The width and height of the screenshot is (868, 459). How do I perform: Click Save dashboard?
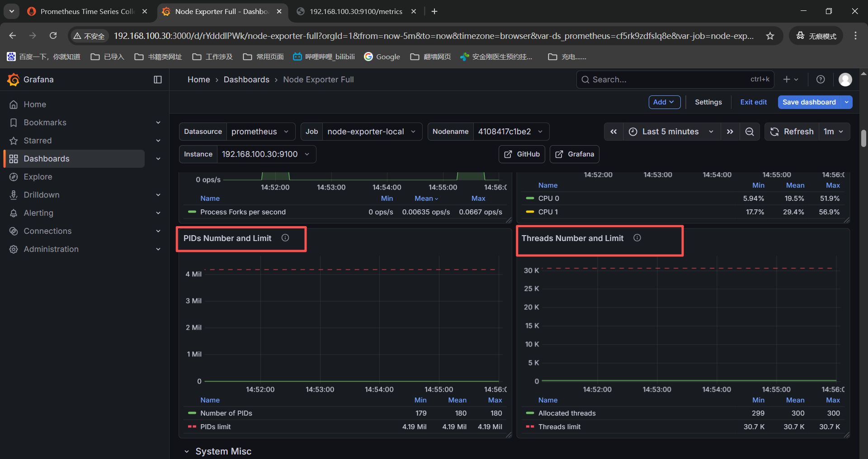(x=809, y=102)
